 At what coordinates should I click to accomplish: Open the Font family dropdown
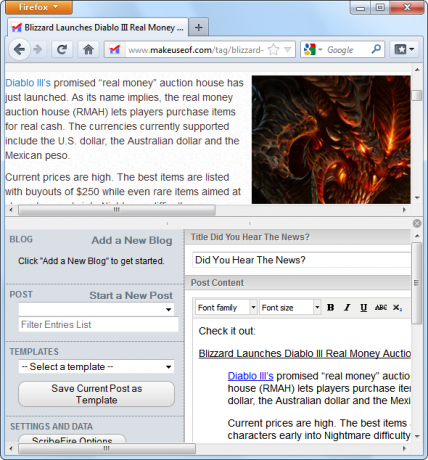pos(226,307)
